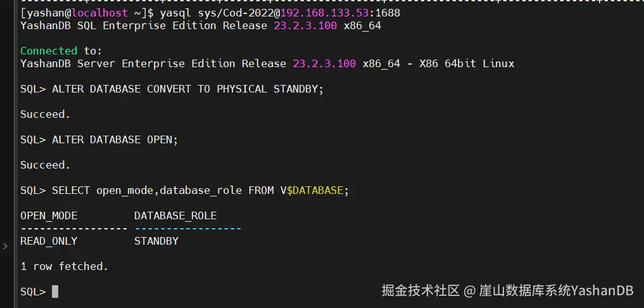Image resolution: width=644 pixels, height=308 pixels.
Task: Expand the left sidebar chevron arrow
Action: [x=5, y=247]
